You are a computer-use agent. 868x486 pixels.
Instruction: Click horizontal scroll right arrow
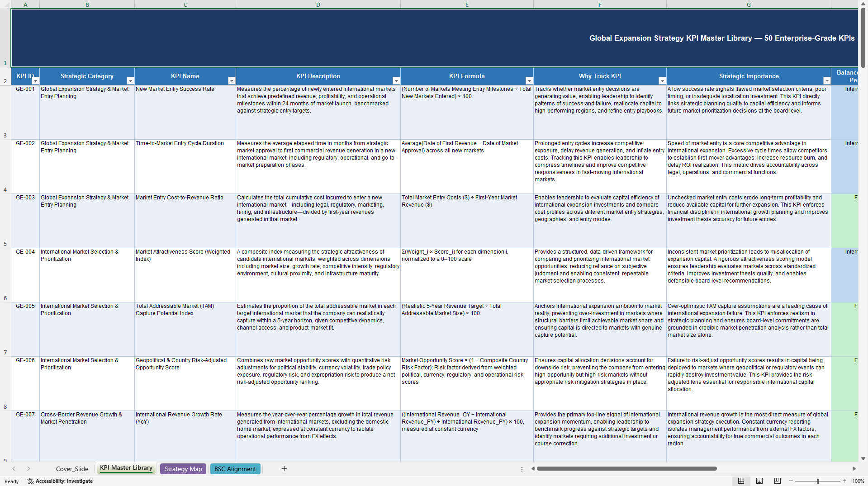854,469
